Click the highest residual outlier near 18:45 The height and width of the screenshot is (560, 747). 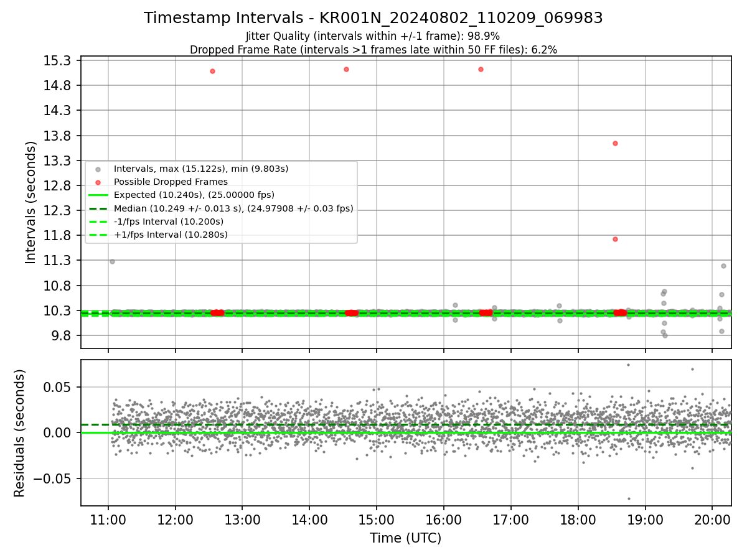click(628, 365)
